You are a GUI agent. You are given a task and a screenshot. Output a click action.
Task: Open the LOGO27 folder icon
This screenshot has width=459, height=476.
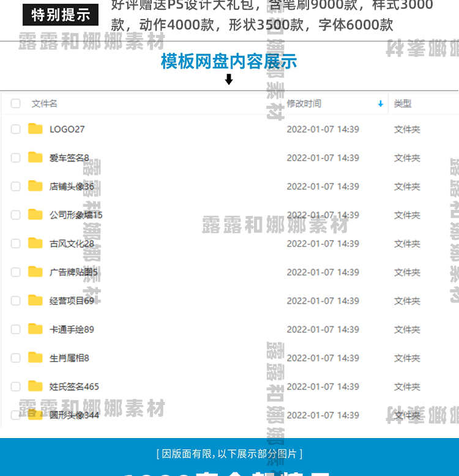click(35, 128)
